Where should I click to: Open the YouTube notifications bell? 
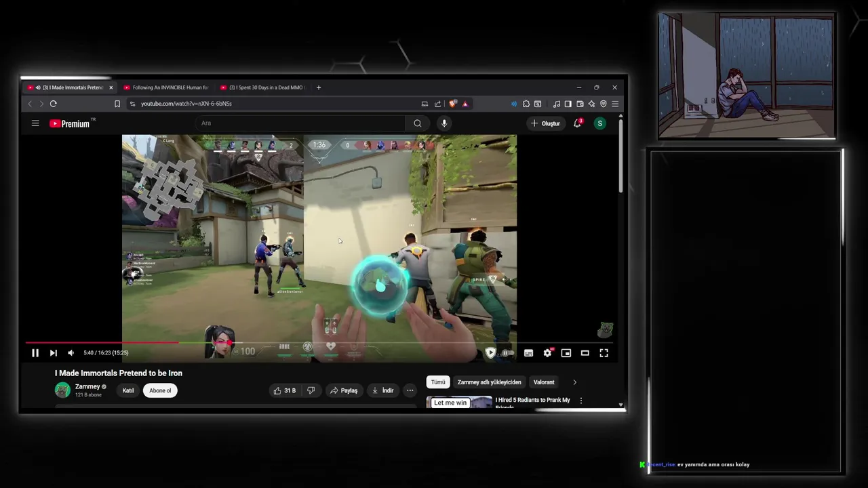click(578, 123)
